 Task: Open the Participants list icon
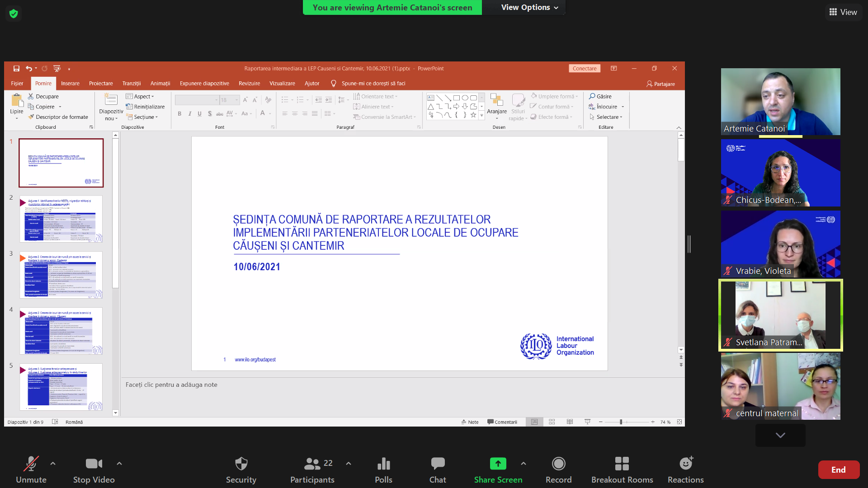(312, 464)
